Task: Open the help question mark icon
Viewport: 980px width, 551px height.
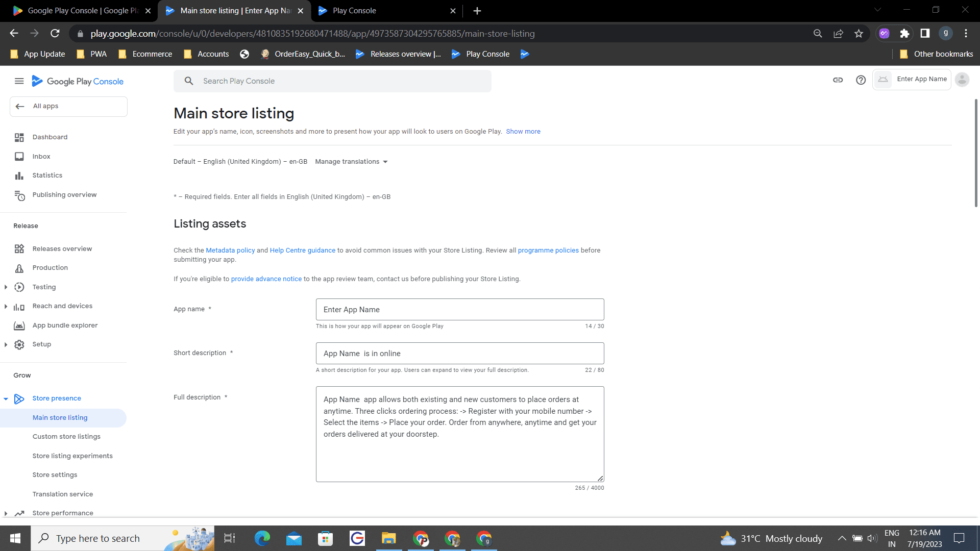Action: coord(861,80)
